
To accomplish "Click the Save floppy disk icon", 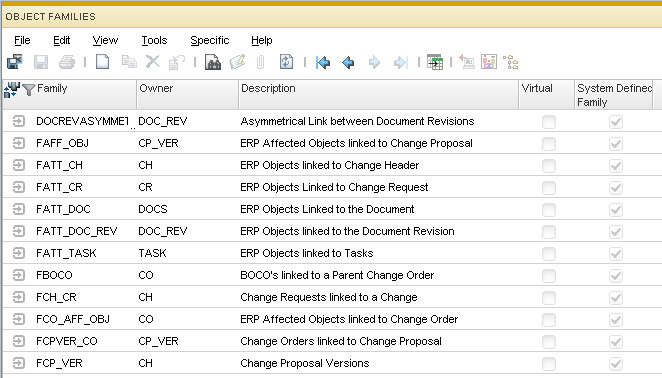I will pos(41,62).
